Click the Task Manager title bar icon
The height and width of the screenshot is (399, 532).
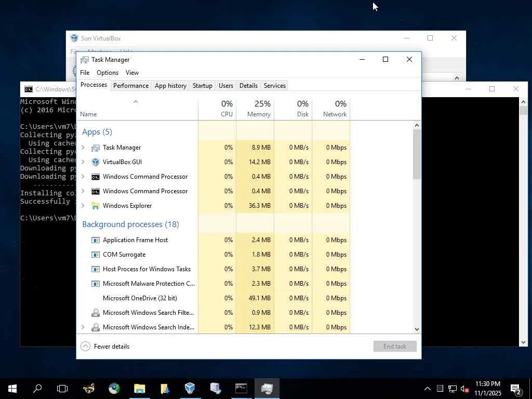85,60
